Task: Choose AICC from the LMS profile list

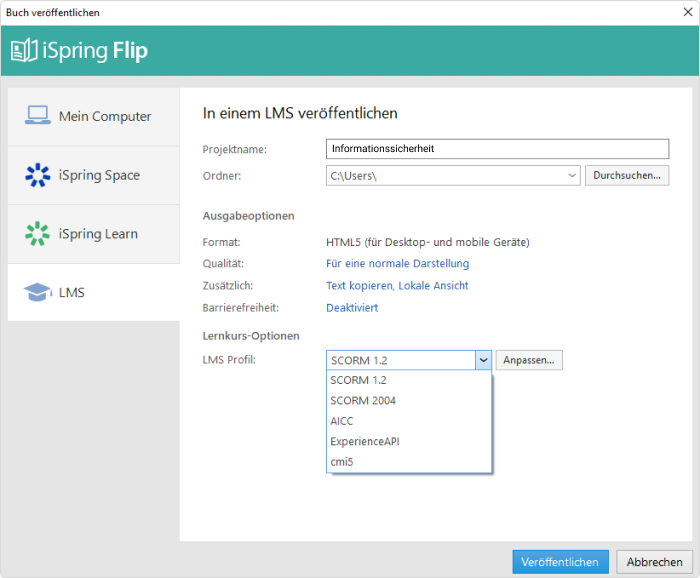Action: click(x=409, y=421)
